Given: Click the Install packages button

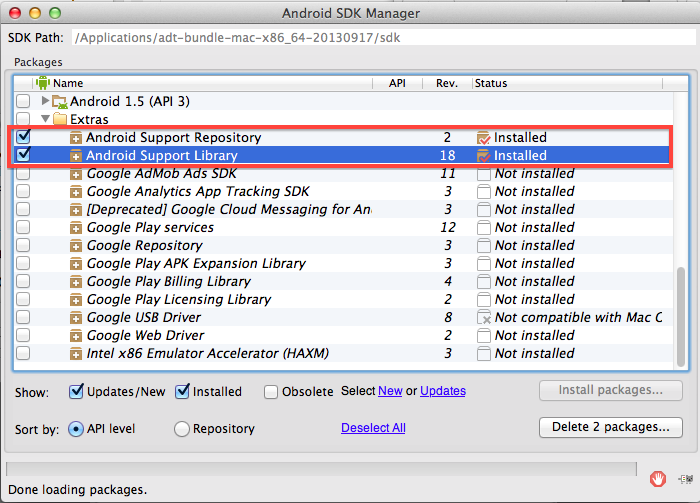Looking at the screenshot, I should 611,391.
